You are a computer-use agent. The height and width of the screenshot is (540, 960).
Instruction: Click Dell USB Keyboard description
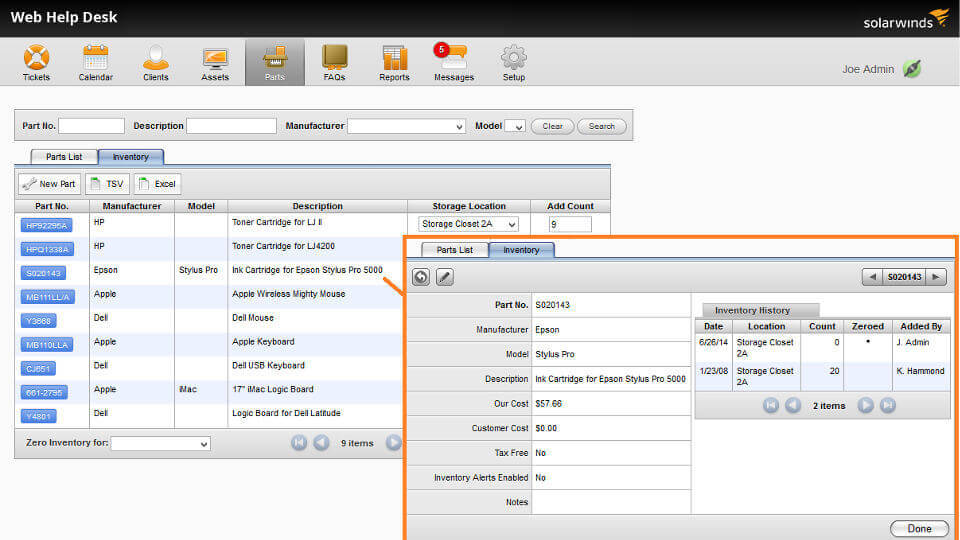(x=268, y=366)
